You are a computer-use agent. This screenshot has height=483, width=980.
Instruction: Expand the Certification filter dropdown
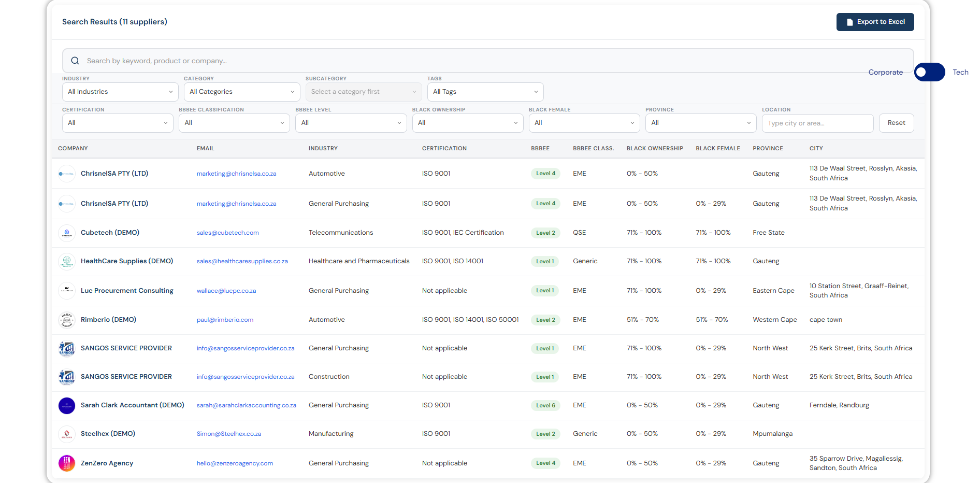pyautogui.click(x=117, y=123)
